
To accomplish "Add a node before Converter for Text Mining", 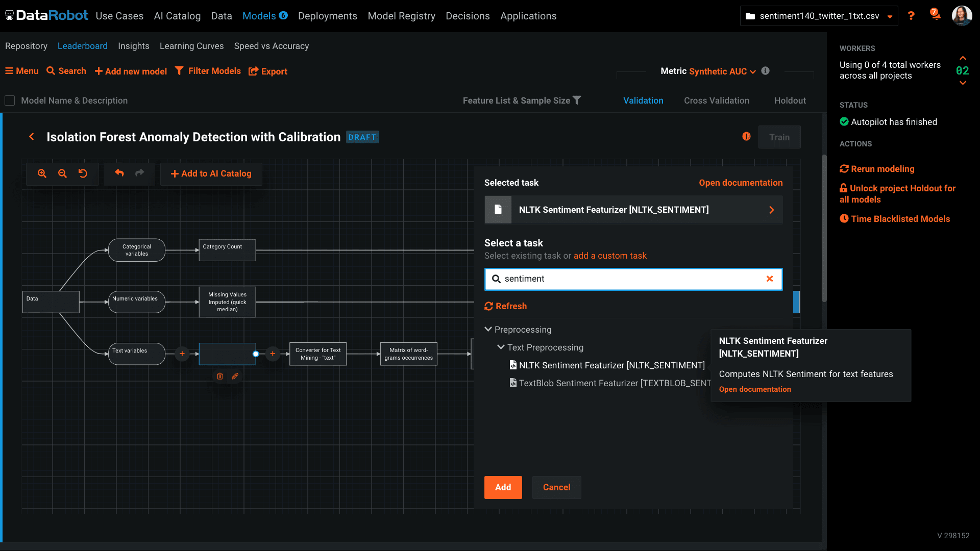I will [x=273, y=354].
